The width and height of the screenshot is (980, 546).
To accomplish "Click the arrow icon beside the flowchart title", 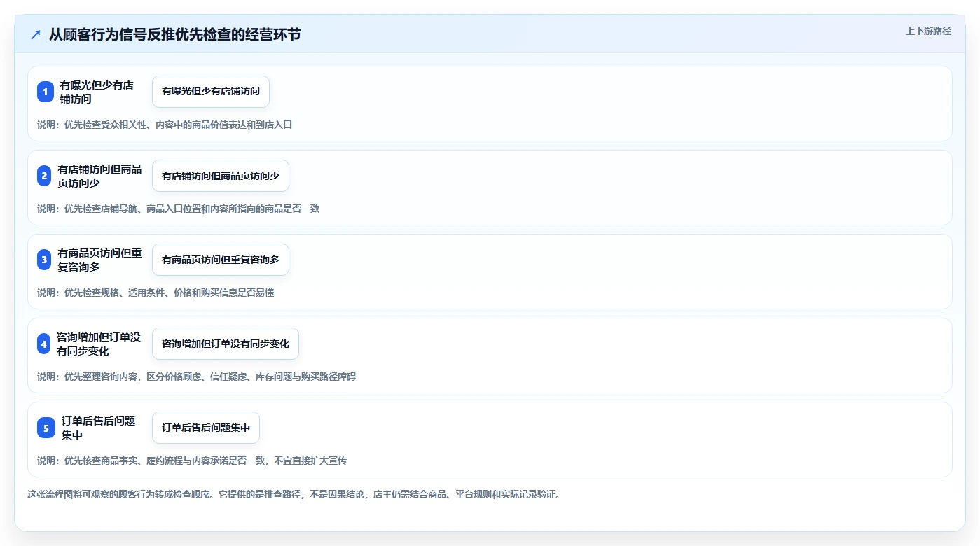I will click(x=36, y=34).
